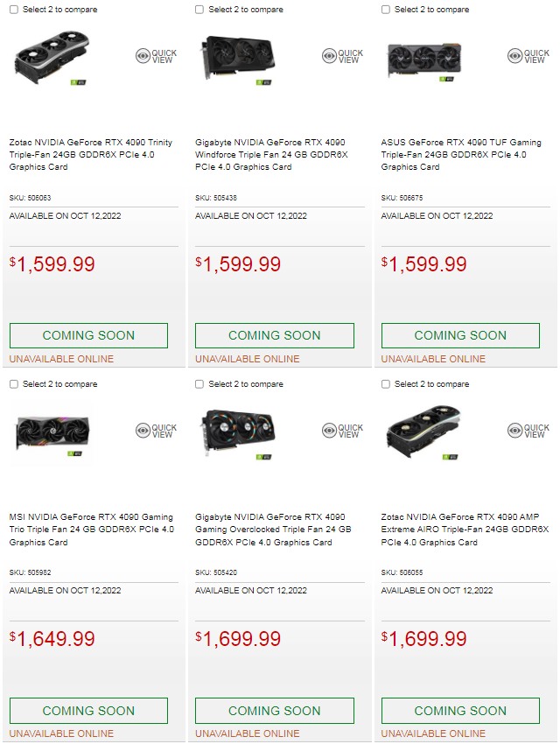This screenshot has width=560, height=744.
Task: Tick compare checkbox for Zotac AMP Extreme AIRO
Action: point(386,384)
